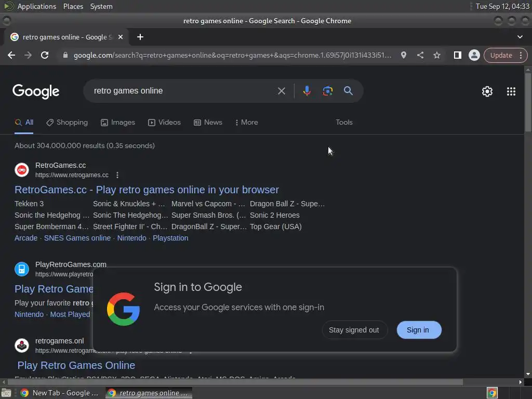Expand the More search filters menu
The width and height of the screenshot is (532, 399).
[246, 122]
